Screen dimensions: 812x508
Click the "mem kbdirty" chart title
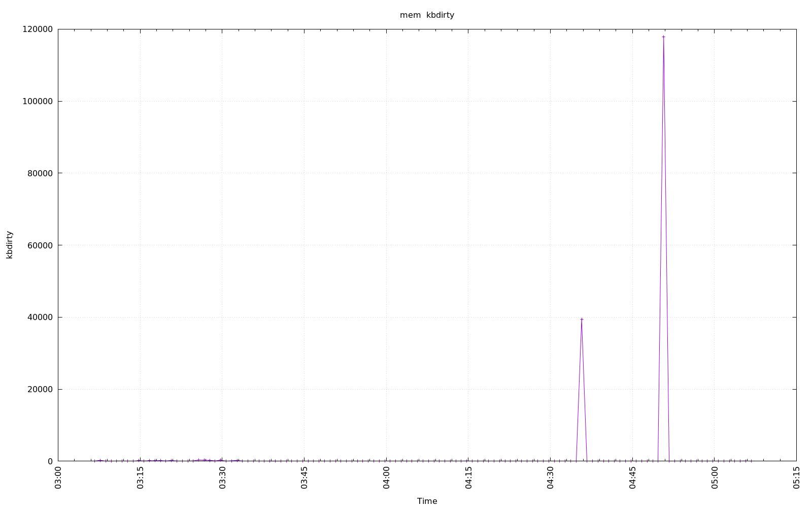[427, 15]
